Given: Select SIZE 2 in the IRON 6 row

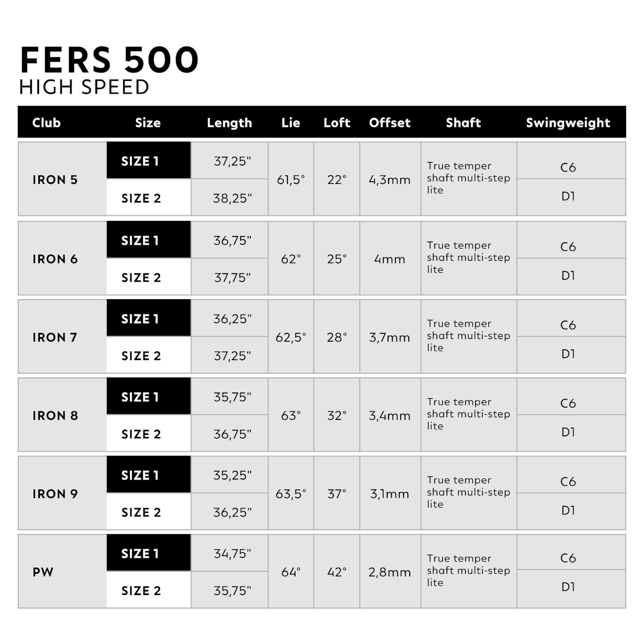Looking at the screenshot, I should coord(141,278).
